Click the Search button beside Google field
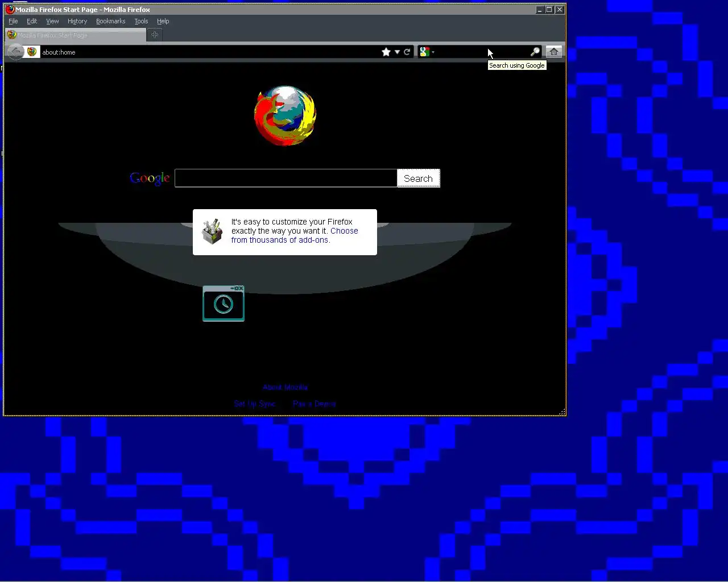 click(x=418, y=178)
